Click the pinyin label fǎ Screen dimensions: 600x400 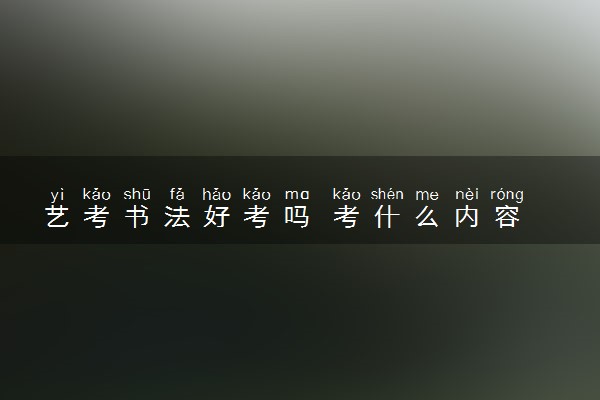pos(177,194)
